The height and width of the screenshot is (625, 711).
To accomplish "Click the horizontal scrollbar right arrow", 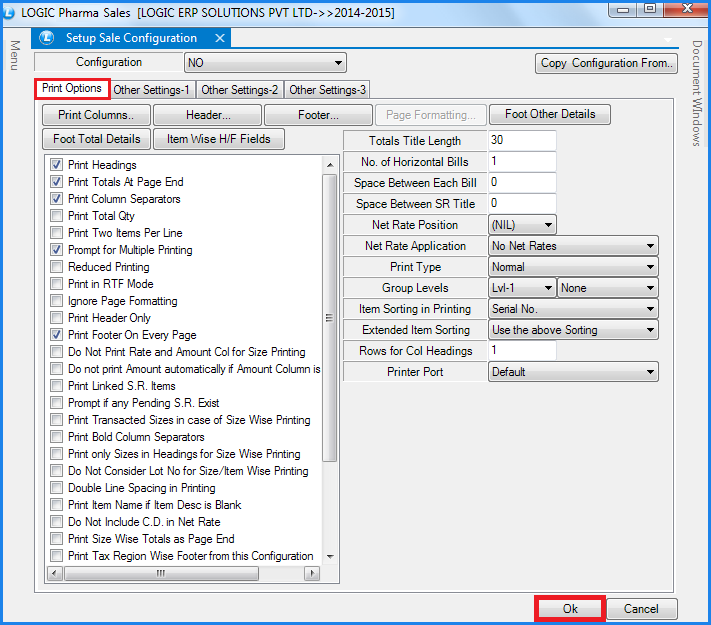I will click(x=312, y=573).
